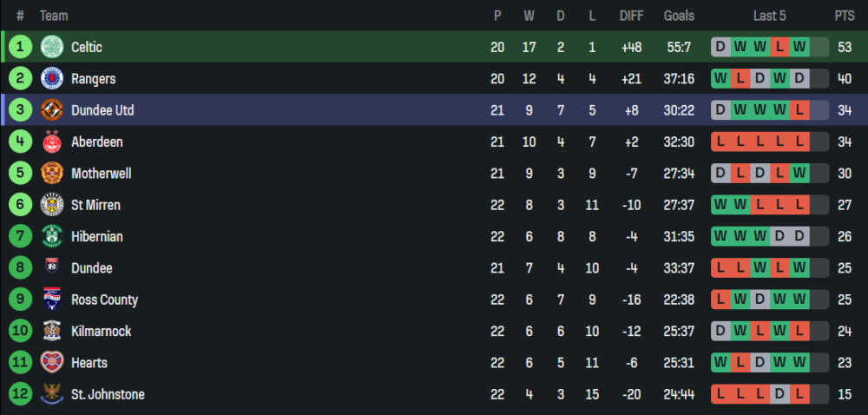
Task: Sort table by PTS column header
Action: pyautogui.click(x=843, y=16)
